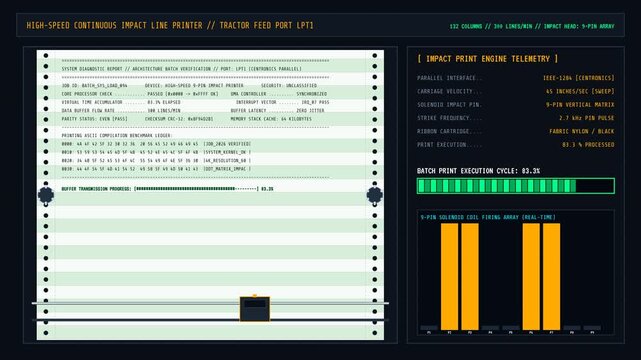The height and width of the screenshot is (360, 641).
Task: Click the Interrupt Vector entry
Action: click(282, 102)
